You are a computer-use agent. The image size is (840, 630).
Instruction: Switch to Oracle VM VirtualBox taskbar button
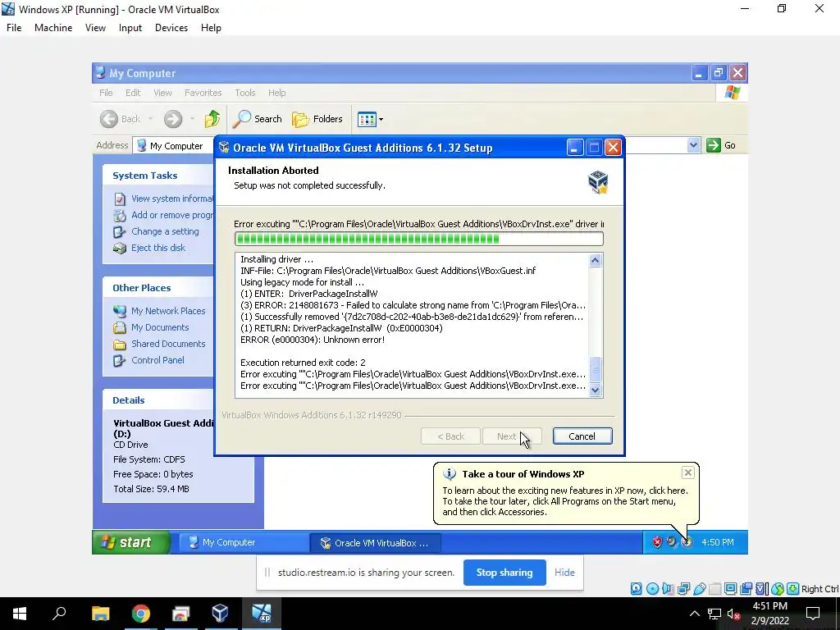point(375,542)
